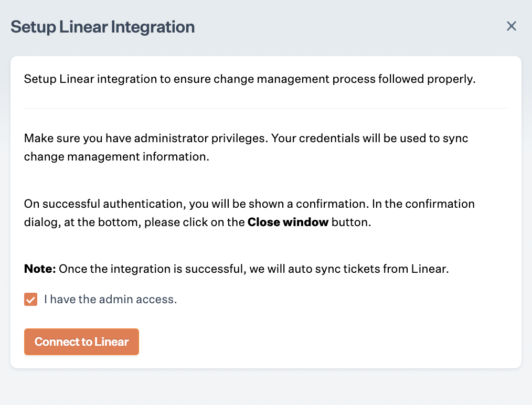Click the Connect to Linear button
The height and width of the screenshot is (405, 532).
pyautogui.click(x=81, y=342)
